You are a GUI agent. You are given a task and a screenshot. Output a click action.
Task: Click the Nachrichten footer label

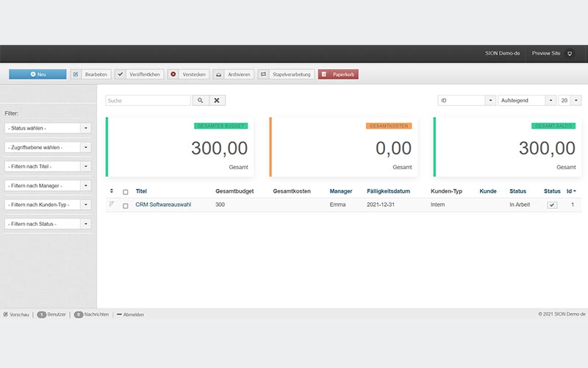point(96,314)
